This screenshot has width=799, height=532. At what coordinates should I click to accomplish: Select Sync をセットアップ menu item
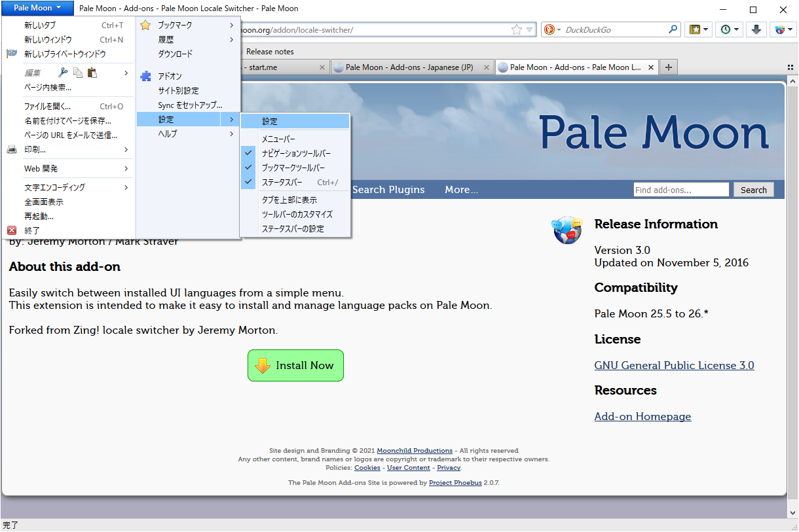click(187, 105)
